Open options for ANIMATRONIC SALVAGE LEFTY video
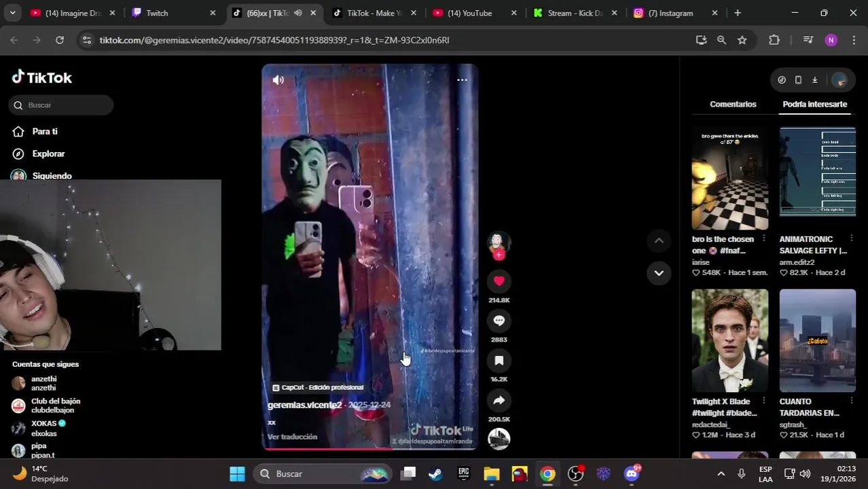This screenshot has height=489, width=868. pyautogui.click(x=852, y=238)
